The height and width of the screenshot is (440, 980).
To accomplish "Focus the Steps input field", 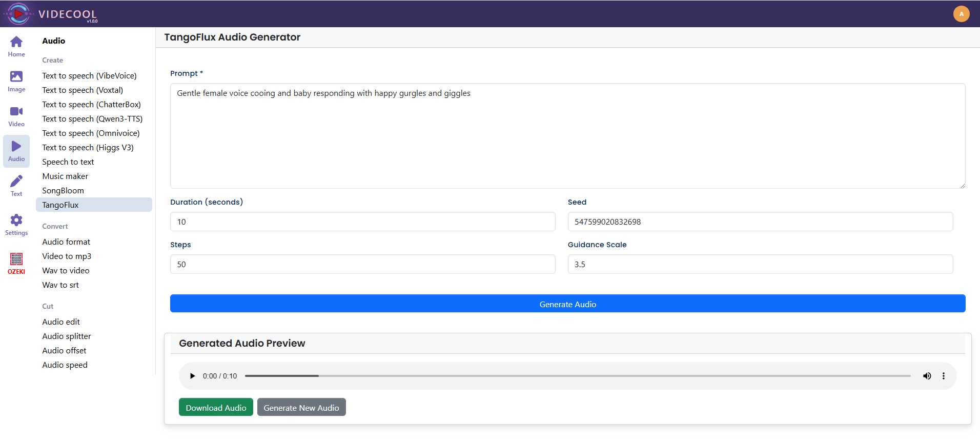I will click(x=362, y=264).
